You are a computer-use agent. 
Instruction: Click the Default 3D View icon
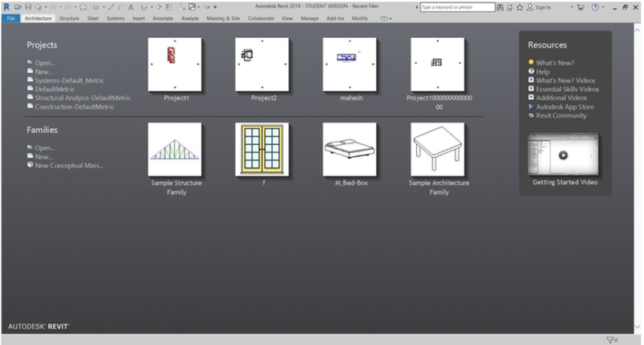pyautogui.click(x=144, y=7)
